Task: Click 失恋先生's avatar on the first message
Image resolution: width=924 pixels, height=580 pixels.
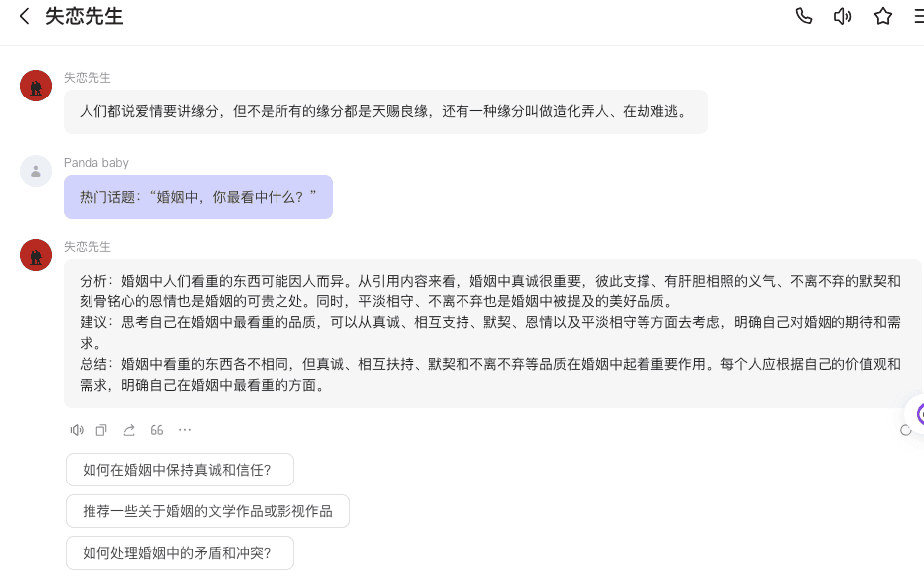Action: (x=36, y=86)
